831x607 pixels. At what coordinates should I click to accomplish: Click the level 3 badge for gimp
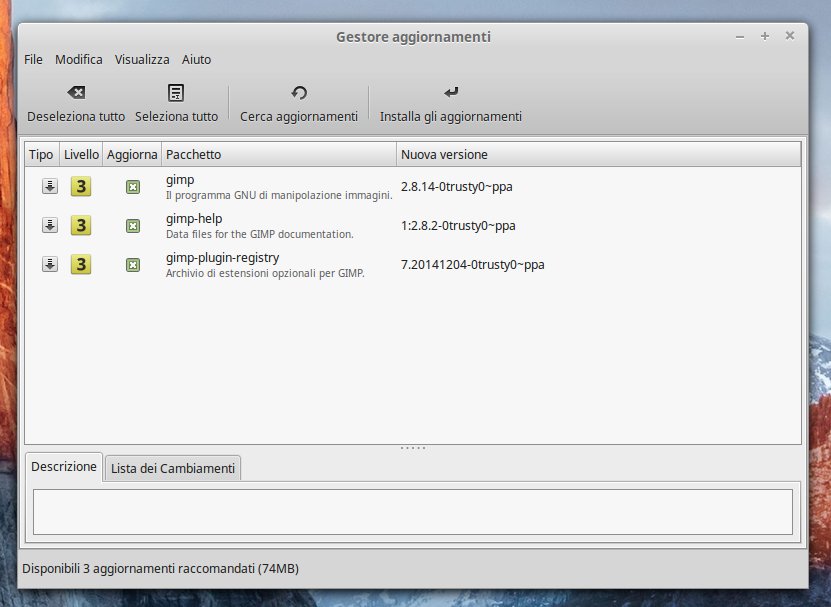pos(81,186)
